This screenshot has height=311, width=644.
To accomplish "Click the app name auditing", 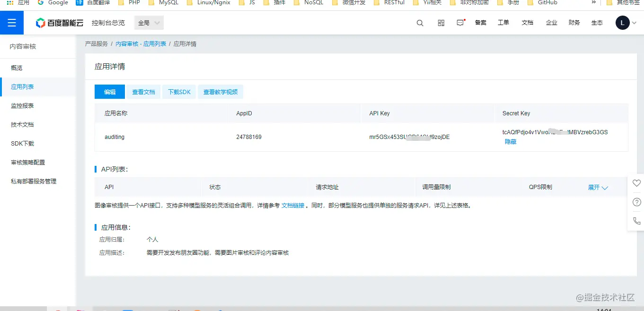I will (115, 137).
